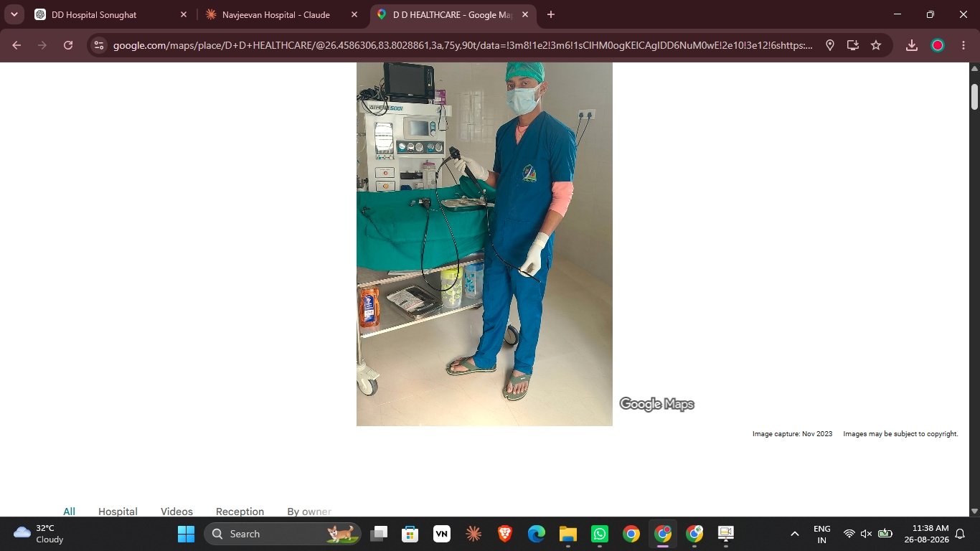Open WhatsApp from the taskbar
980x551 pixels.
click(x=600, y=534)
